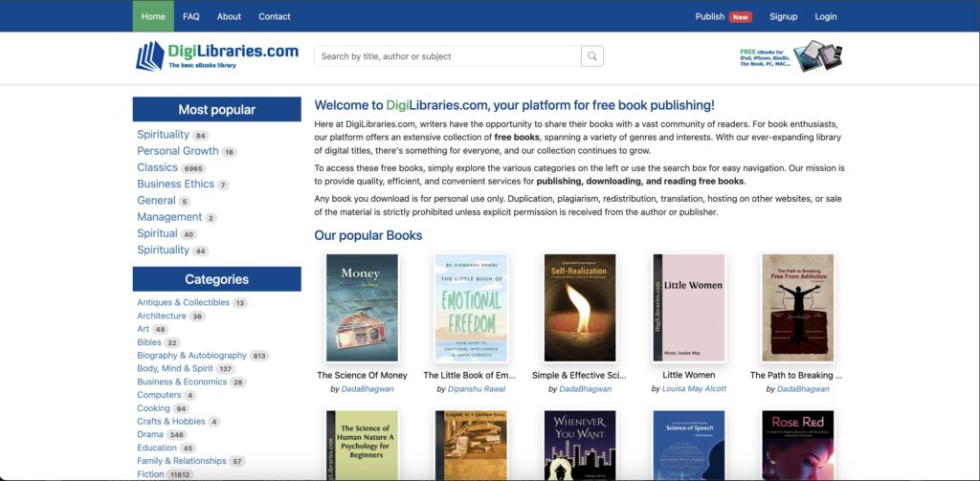Screen dimensions: 980x481
Task: Open the Contact page
Action: 275,16
